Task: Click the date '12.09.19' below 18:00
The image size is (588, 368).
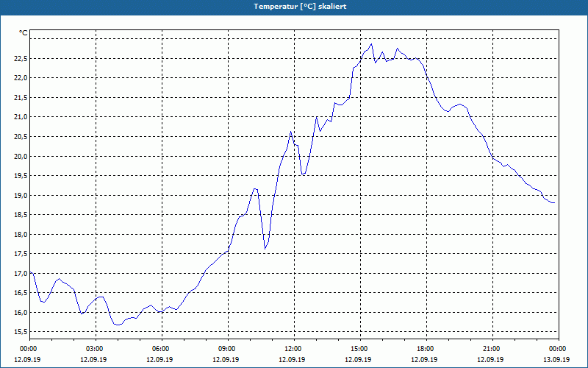Action: coord(424,359)
